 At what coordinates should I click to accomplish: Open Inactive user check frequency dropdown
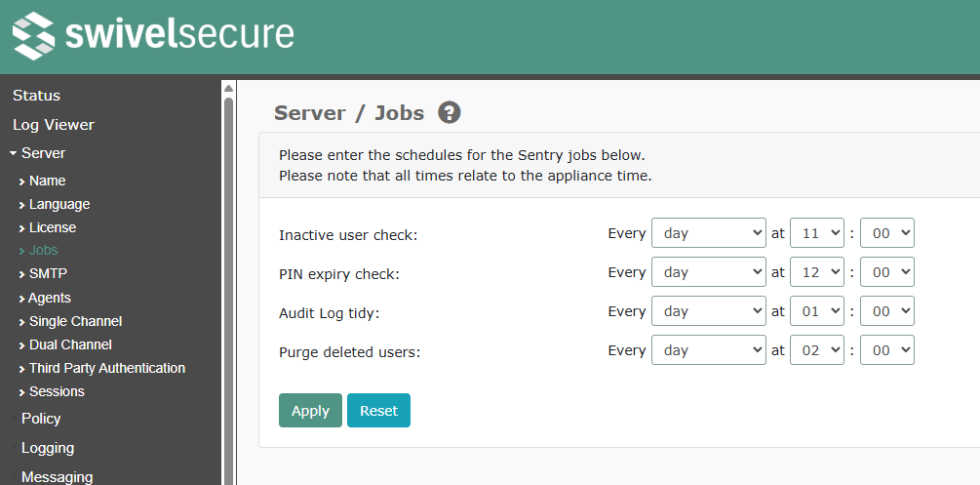(709, 233)
